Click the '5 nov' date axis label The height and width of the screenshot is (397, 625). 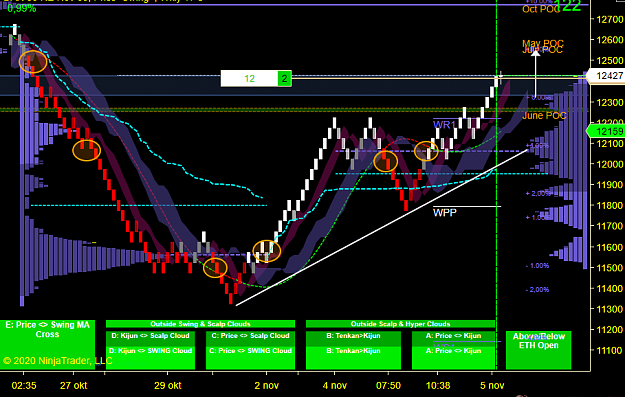pos(492,385)
